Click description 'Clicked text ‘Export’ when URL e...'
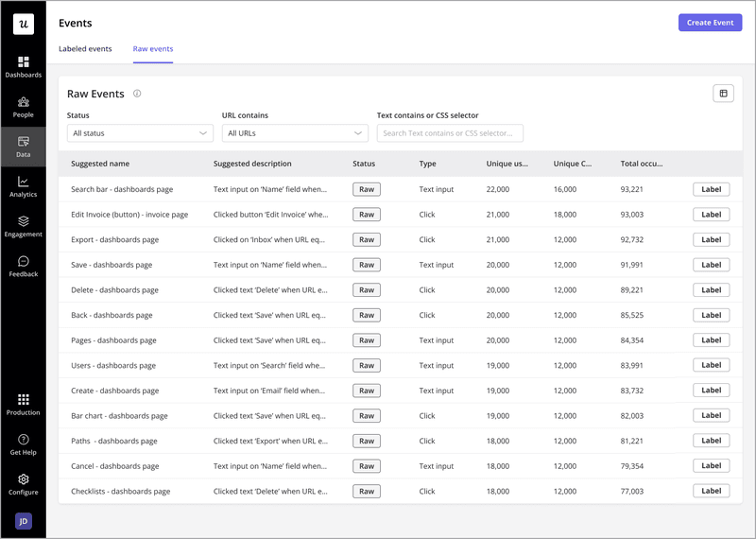The width and height of the screenshot is (756, 539). (270, 441)
